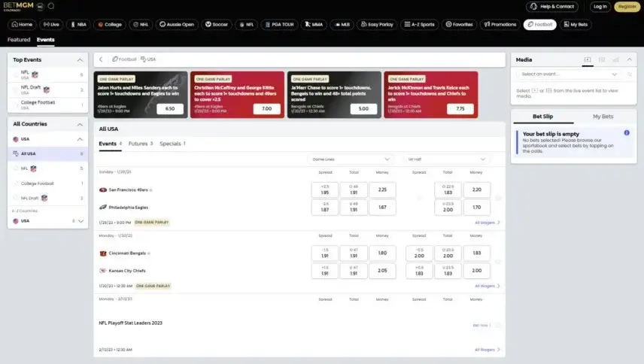Open All Wagers for 49ers vs Eagles

coord(487,223)
